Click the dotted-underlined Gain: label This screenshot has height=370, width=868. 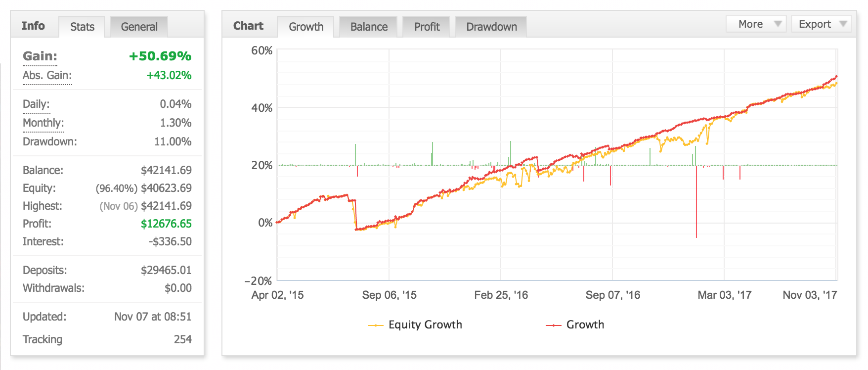pyautogui.click(x=40, y=56)
